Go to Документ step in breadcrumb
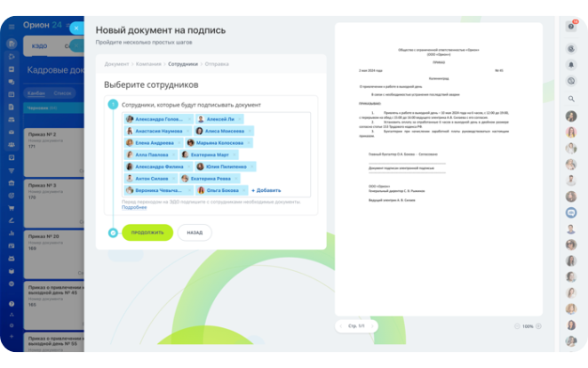 (x=116, y=64)
